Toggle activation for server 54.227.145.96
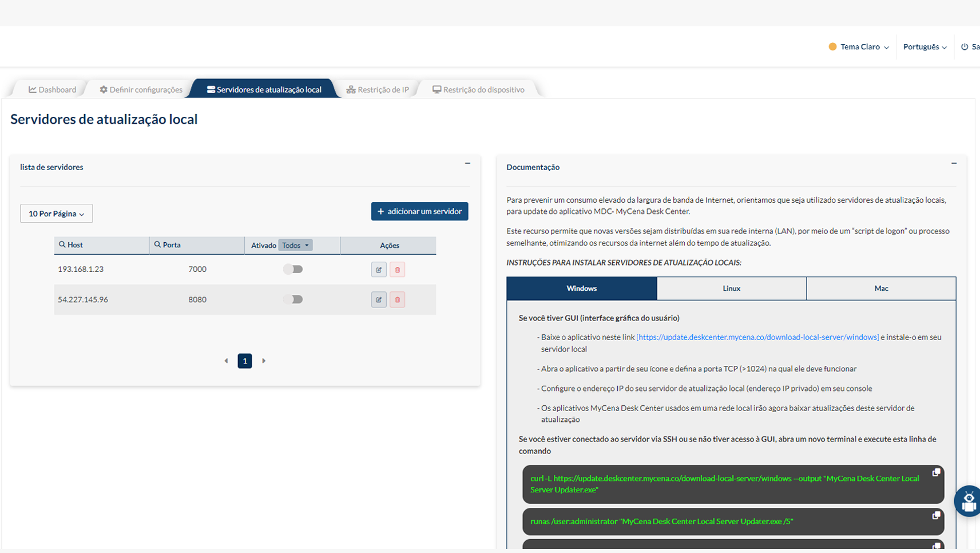Screen dimensions: 980x553 point(293,299)
